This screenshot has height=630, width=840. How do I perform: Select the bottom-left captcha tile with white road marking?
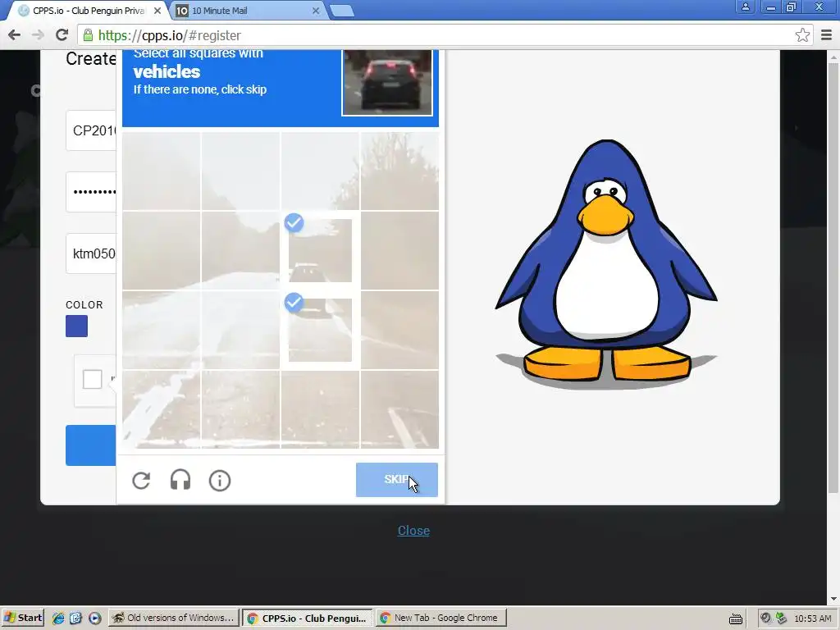(x=162, y=410)
